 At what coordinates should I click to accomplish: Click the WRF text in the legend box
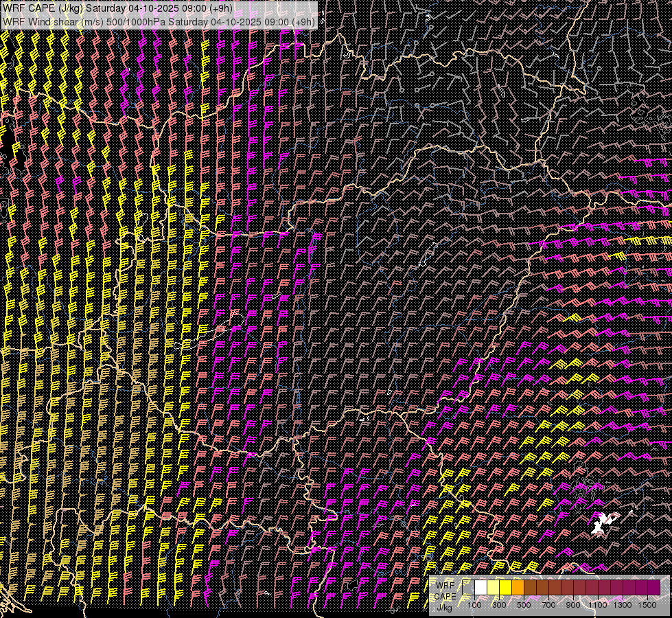(x=445, y=585)
